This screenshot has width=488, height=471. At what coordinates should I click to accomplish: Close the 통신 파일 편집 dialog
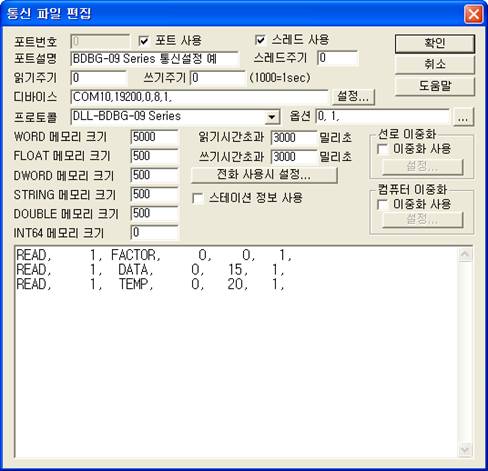[474, 14]
